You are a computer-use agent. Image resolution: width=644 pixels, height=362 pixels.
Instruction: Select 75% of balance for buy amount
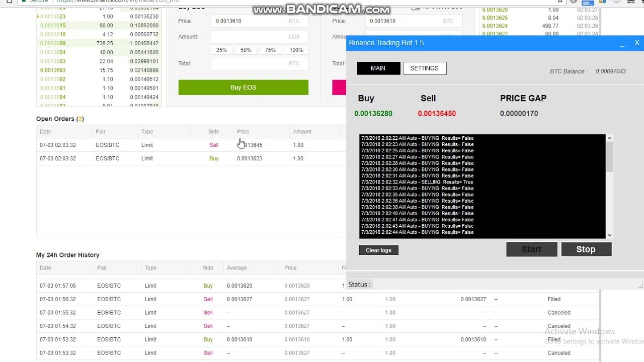coord(270,50)
